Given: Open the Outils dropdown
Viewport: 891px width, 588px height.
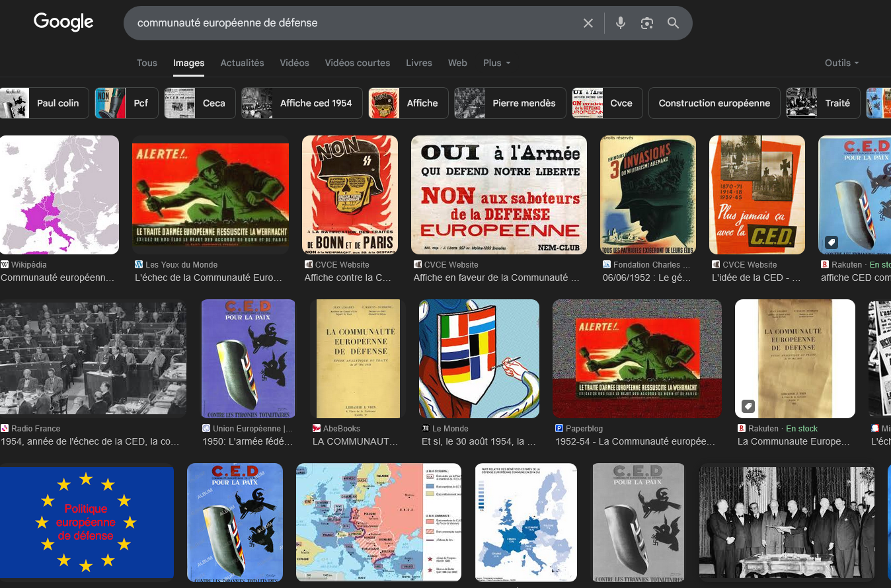Looking at the screenshot, I should [x=842, y=63].
